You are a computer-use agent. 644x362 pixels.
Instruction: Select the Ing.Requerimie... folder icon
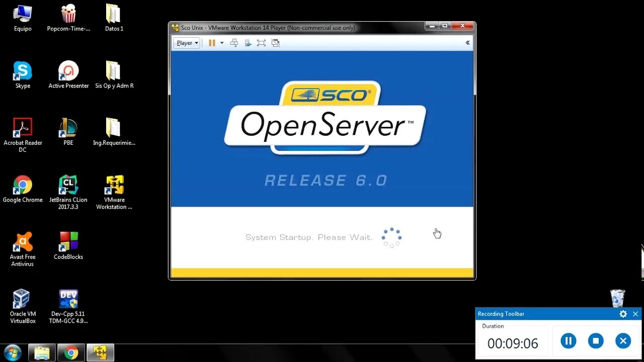pyautogui.click(x=114, y=132)
